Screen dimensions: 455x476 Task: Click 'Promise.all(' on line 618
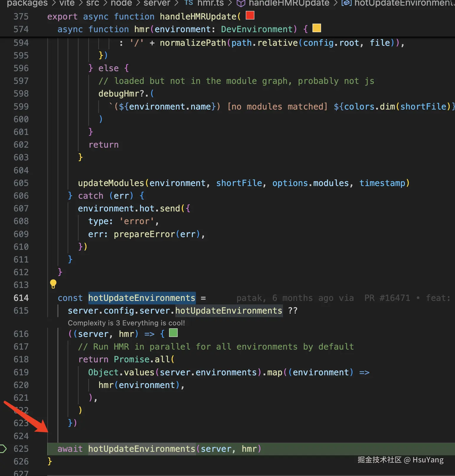coord(144,359)
